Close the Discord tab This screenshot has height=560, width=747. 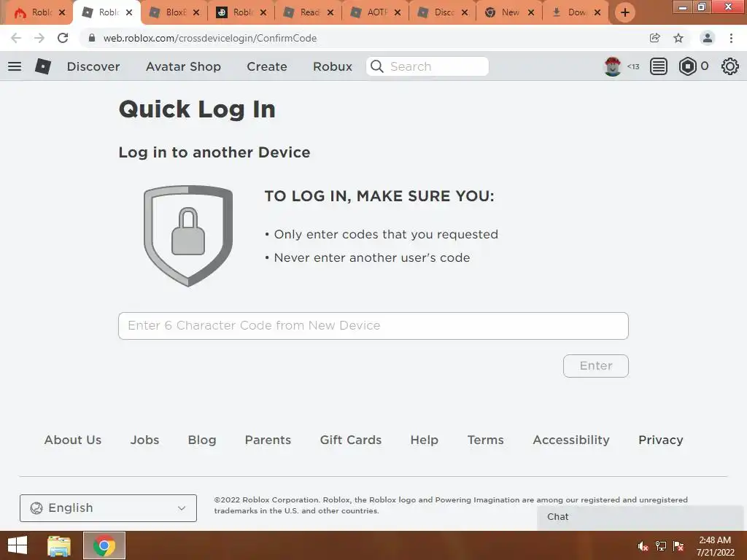465,12
